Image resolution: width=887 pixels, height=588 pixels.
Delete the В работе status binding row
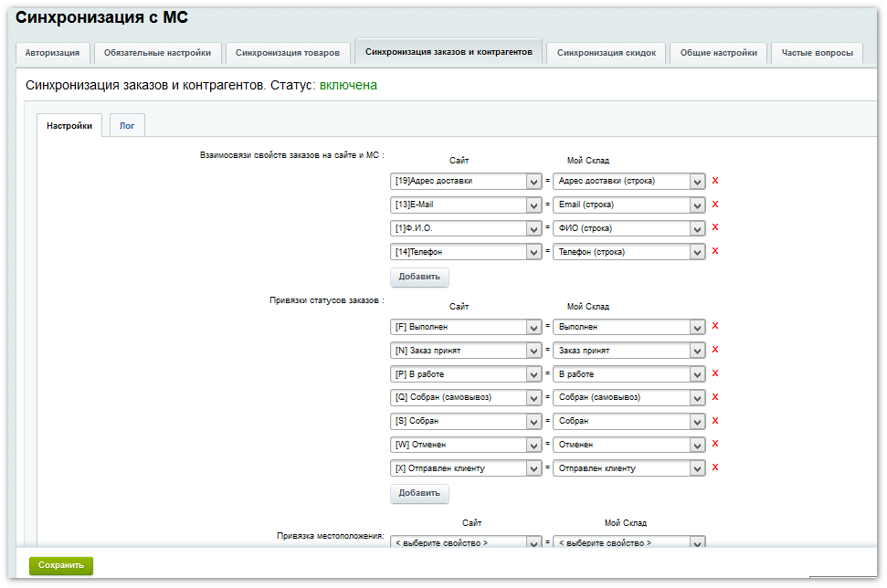tap(715, 373)
